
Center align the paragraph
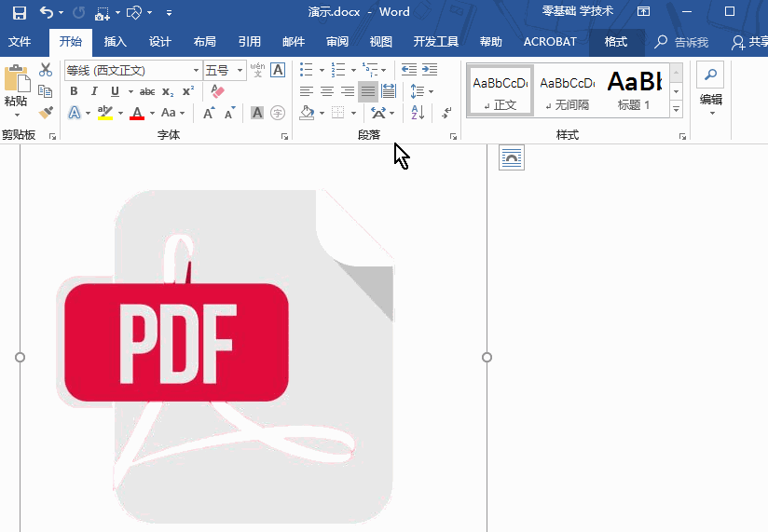[x=327, y=91]
